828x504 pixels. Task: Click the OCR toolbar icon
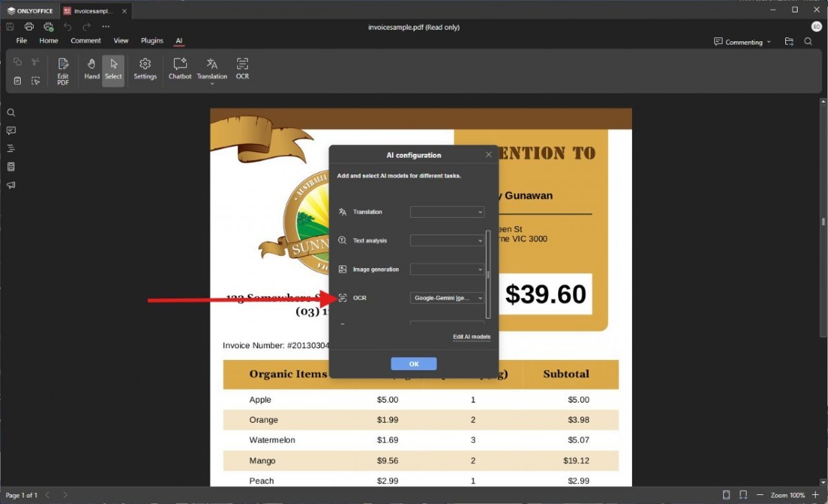(x=242, y=68)
